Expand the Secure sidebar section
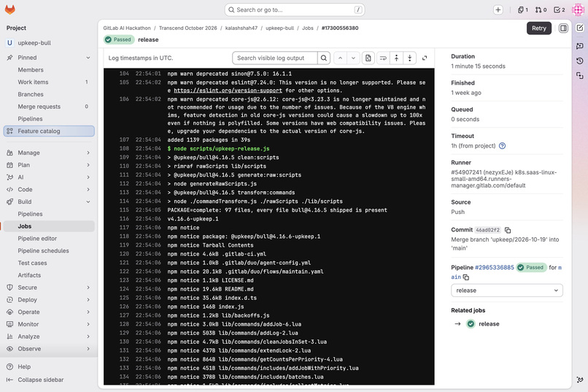The image size is (588, 392). [88, 288]
